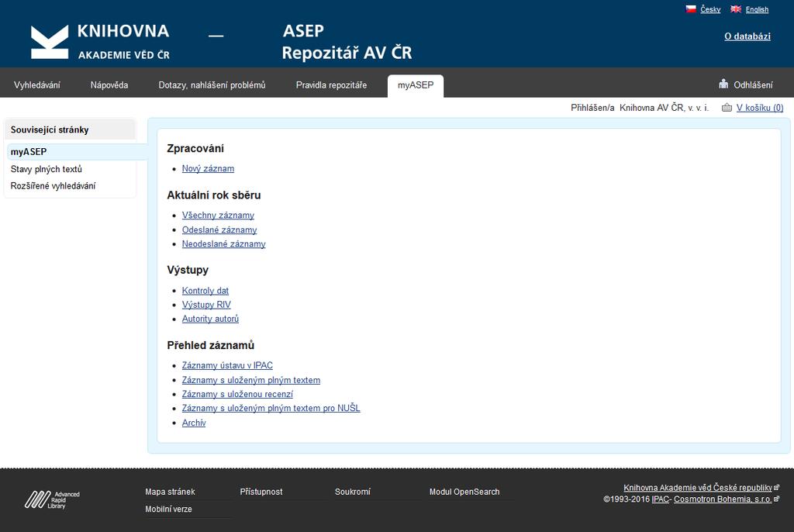
Task: Open the Nápověda menu item
Action: (x=109, y=85)
